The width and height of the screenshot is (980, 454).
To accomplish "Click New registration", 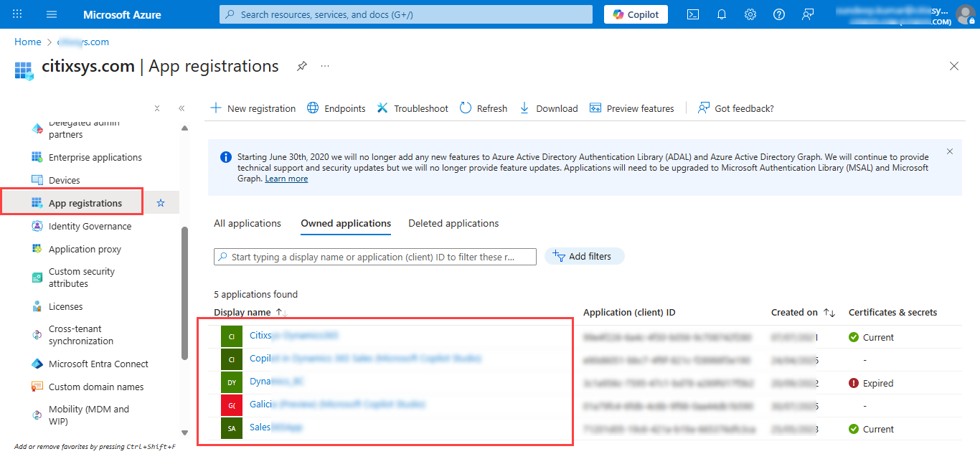I will coord(253,108).
